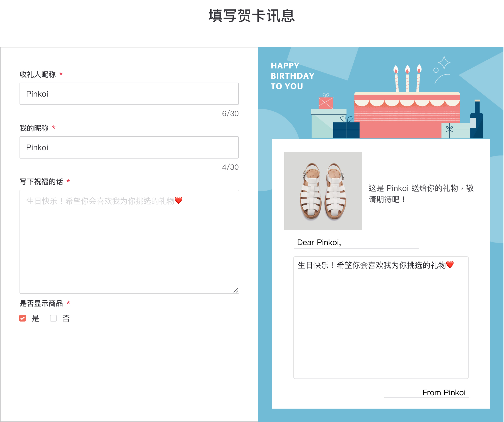Click the 写下祝福的话 field label
The image size is (504, 422).
(x=41, y=182)
